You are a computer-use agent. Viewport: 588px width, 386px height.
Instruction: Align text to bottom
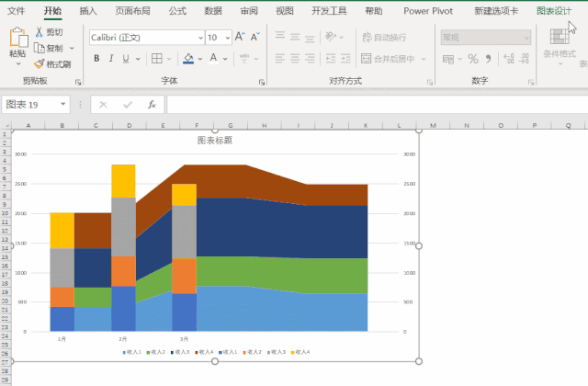(310, 37)
